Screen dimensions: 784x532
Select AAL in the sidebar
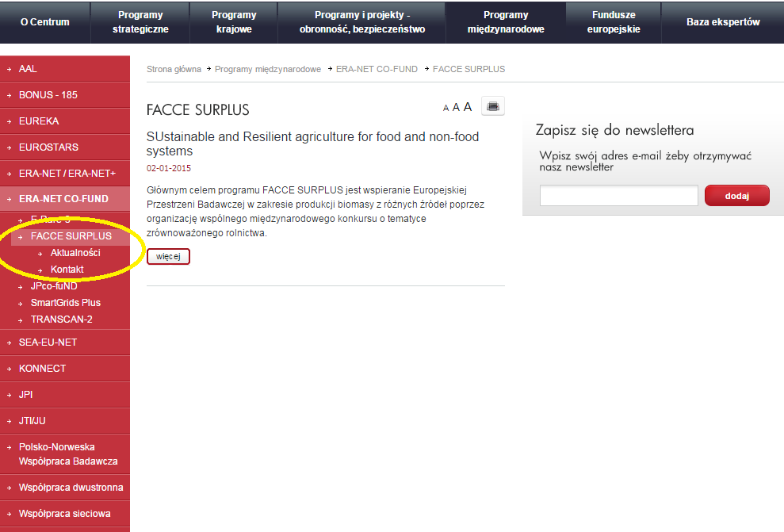point(65,69)
